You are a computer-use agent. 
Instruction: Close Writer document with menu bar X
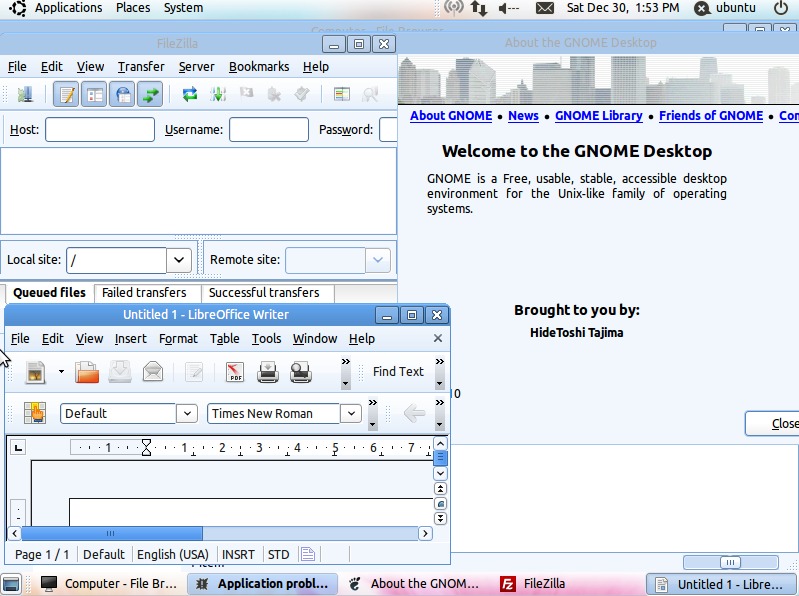pyautogui.click(x=438, y=338)
